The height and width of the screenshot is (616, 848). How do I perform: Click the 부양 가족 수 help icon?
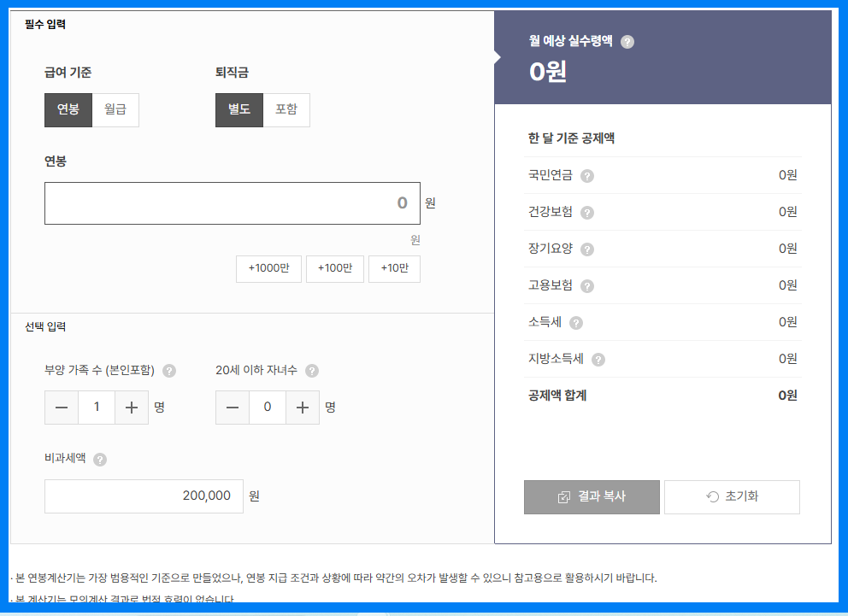pos(168,371)
